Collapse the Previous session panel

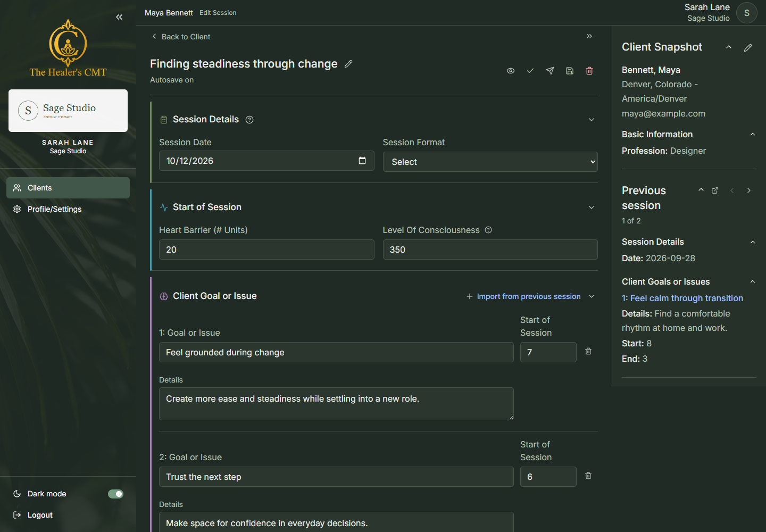(701, 190)
